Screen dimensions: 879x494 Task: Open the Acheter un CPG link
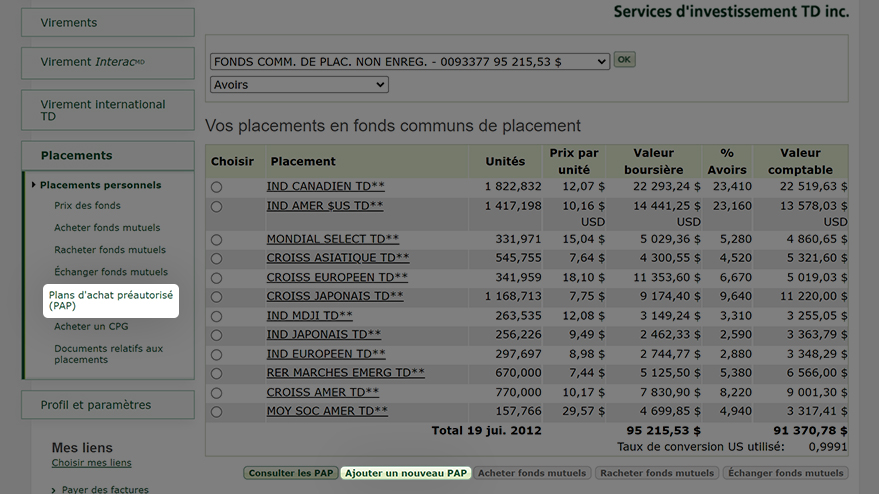[x=91, y=326]
